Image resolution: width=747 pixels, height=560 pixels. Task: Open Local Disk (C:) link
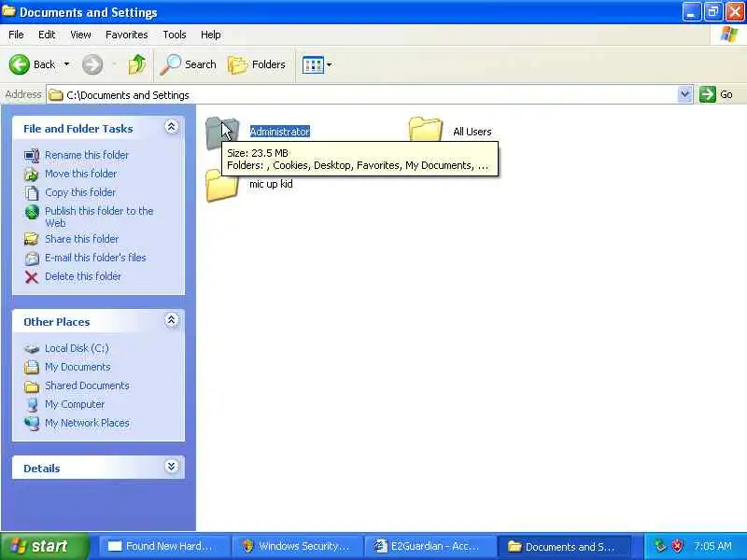[77, 348]
